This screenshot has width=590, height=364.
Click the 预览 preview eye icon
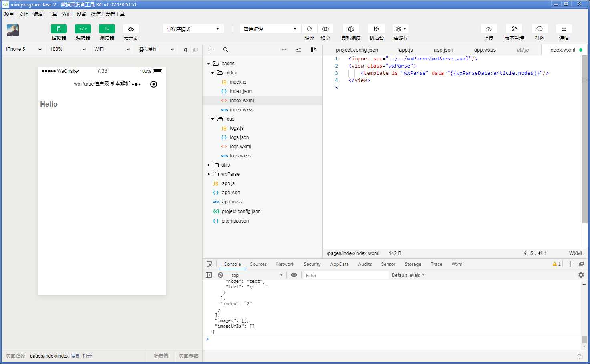[325, 29]
